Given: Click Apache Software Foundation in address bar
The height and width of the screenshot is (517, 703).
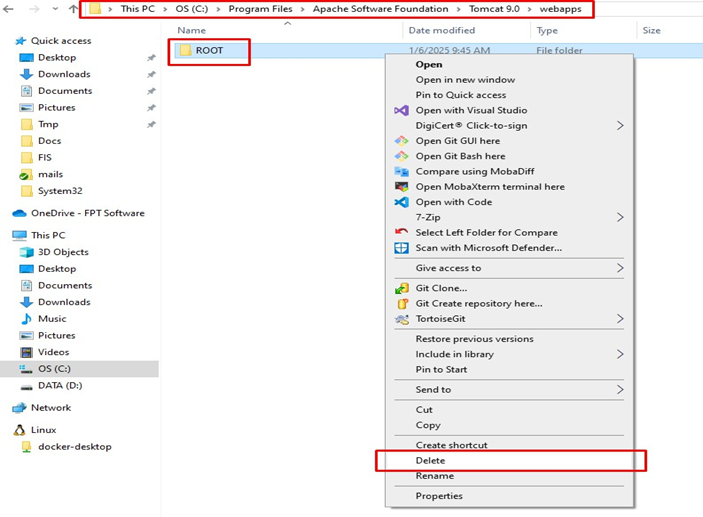Looking at the screenshot, I should pos(380,9).
